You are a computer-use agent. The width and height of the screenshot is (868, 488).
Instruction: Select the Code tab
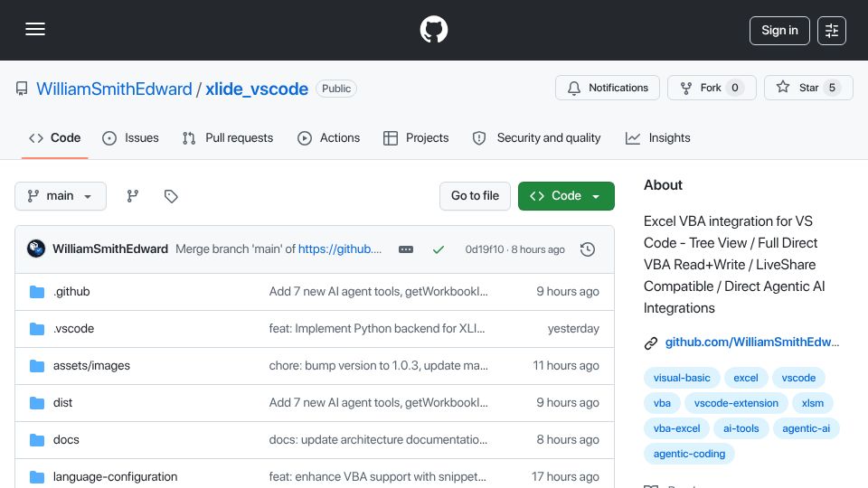pos(55,137)
